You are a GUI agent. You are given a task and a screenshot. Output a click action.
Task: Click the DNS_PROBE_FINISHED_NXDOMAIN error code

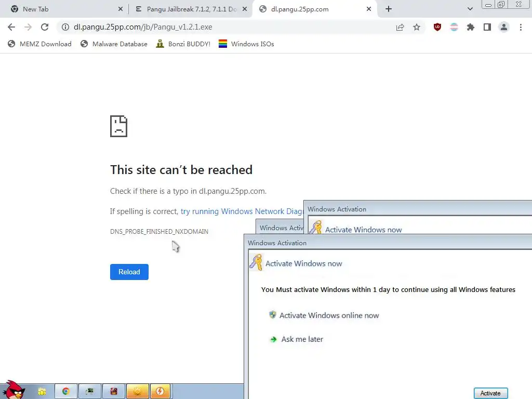coord(159,231)
